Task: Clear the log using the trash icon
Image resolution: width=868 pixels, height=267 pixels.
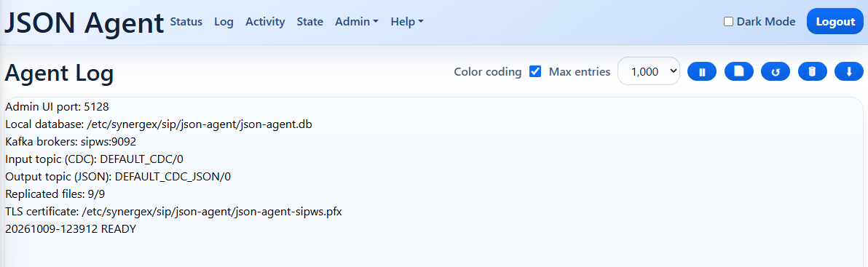Action: coord(812,71)
